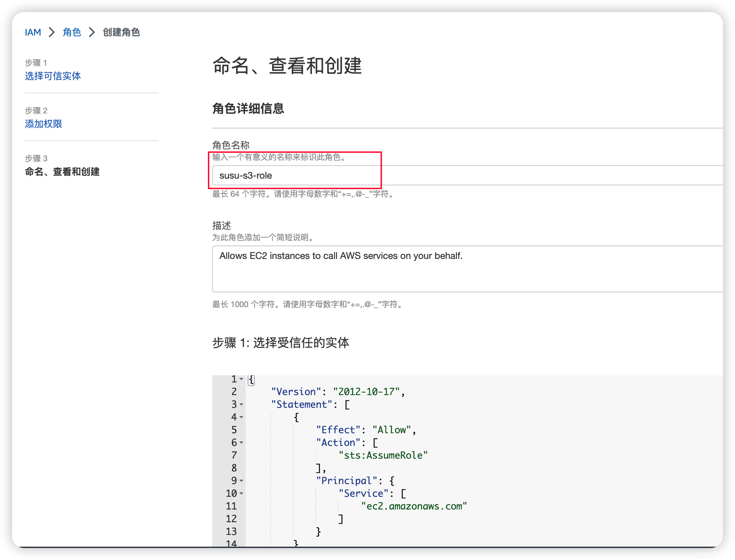Viewport: 735px width, 560px height.
Task: Click the "Effect" key on line 5
Action: pos(338,430)
